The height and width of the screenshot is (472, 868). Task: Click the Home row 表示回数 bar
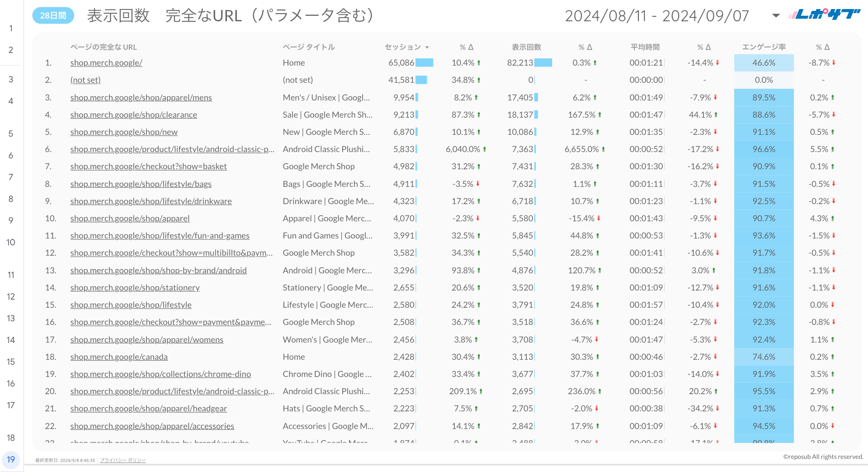coord(543,63)
